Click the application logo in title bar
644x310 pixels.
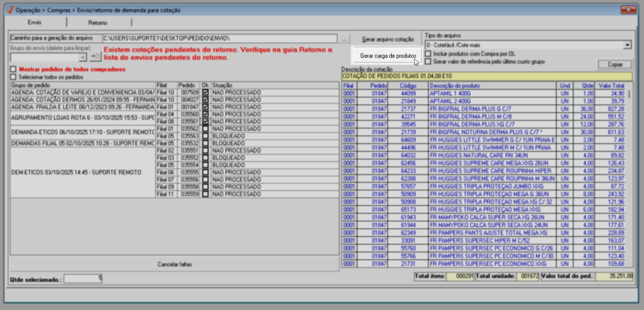pos(10,10)
